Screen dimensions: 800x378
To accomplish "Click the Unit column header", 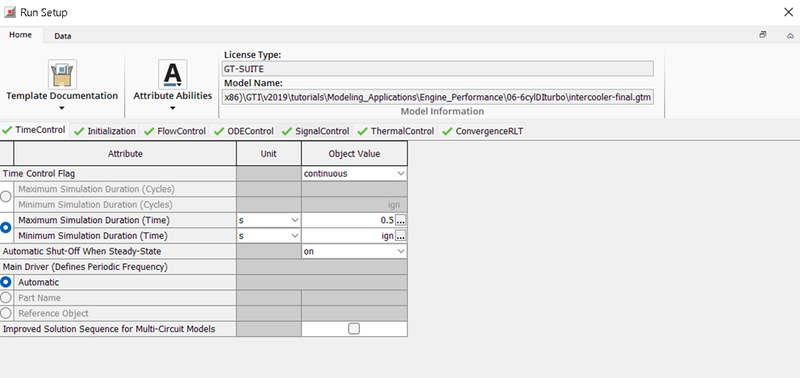I will point(268,154).
